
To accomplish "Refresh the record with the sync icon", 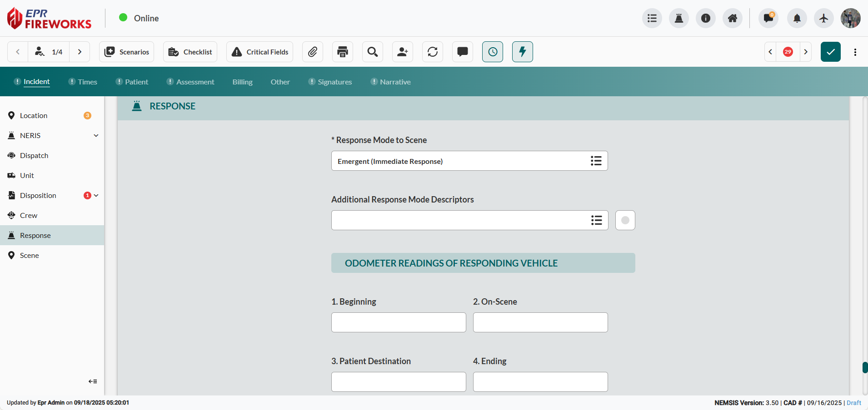I will point(432,52).
